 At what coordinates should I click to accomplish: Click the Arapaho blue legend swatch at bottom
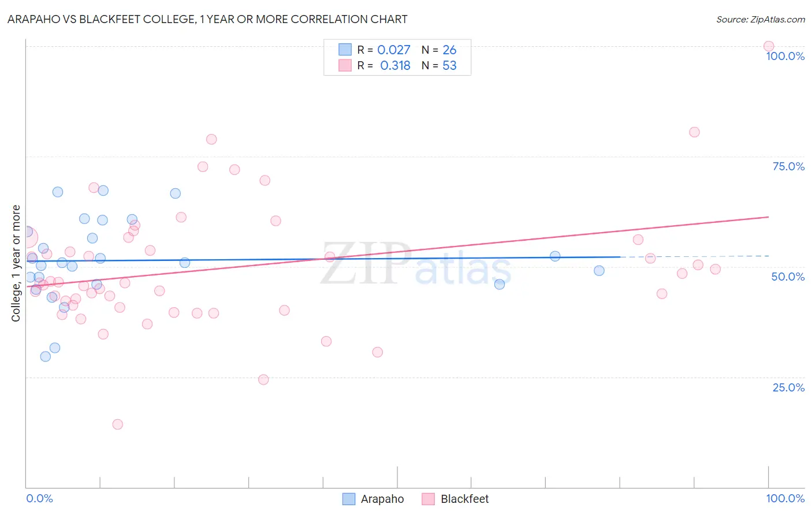point(349,499)
